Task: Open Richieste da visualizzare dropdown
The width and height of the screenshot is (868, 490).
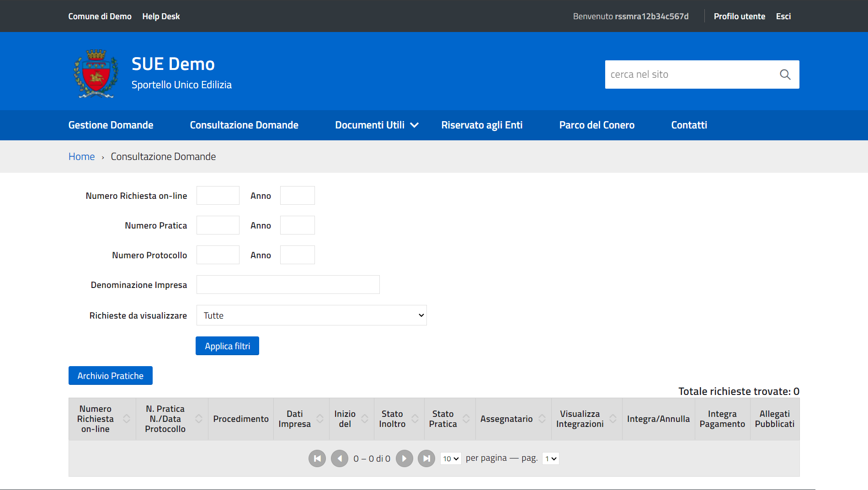Action: pyautogui.click(x=311, y=315)
